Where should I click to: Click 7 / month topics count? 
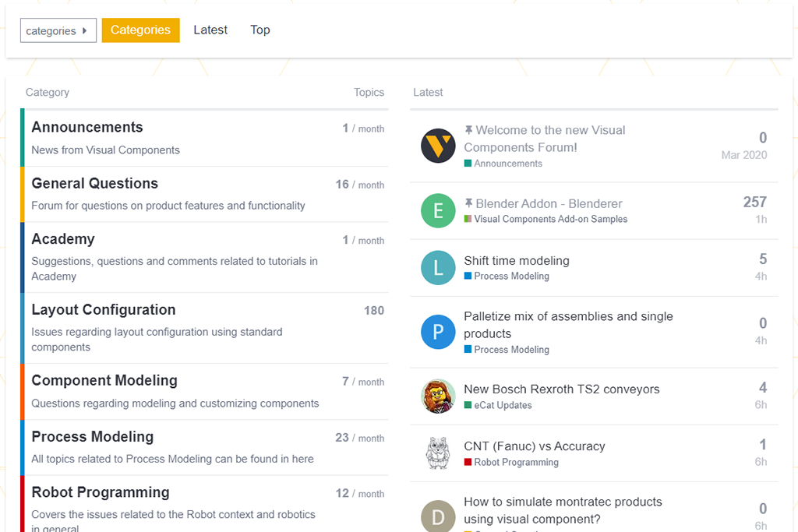click(x=363, y=382)
